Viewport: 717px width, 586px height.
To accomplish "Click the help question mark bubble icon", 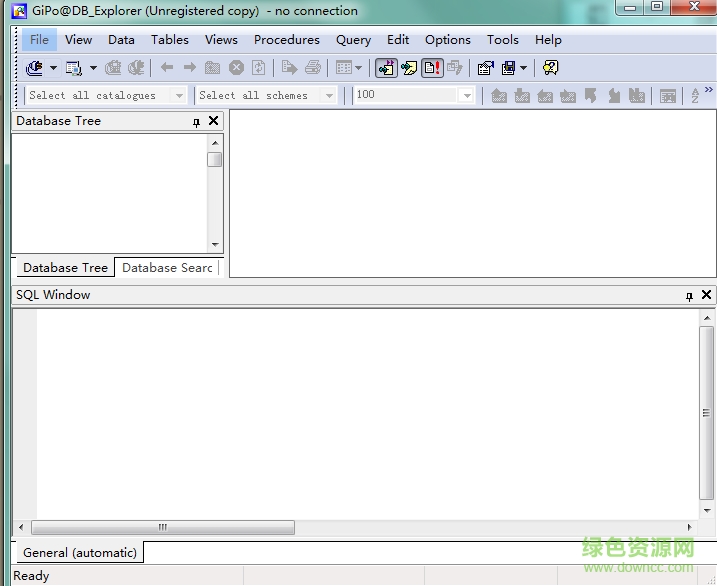I will (551, 68).
